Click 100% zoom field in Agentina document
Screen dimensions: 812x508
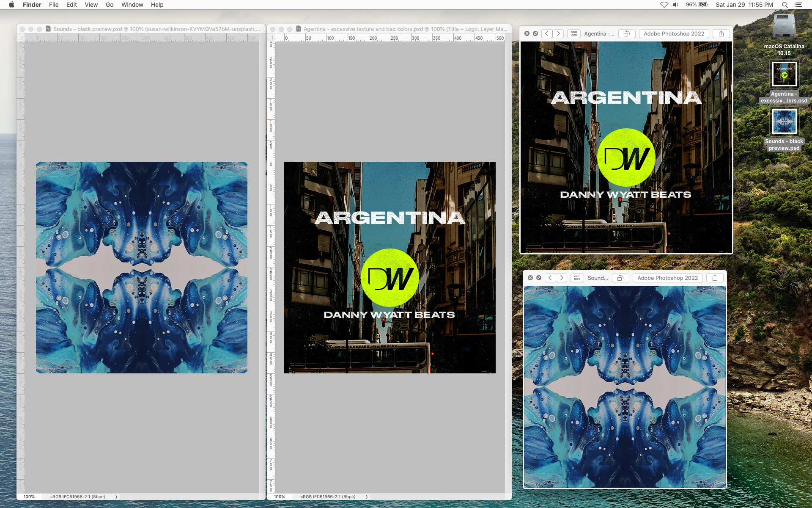(280, 497)
